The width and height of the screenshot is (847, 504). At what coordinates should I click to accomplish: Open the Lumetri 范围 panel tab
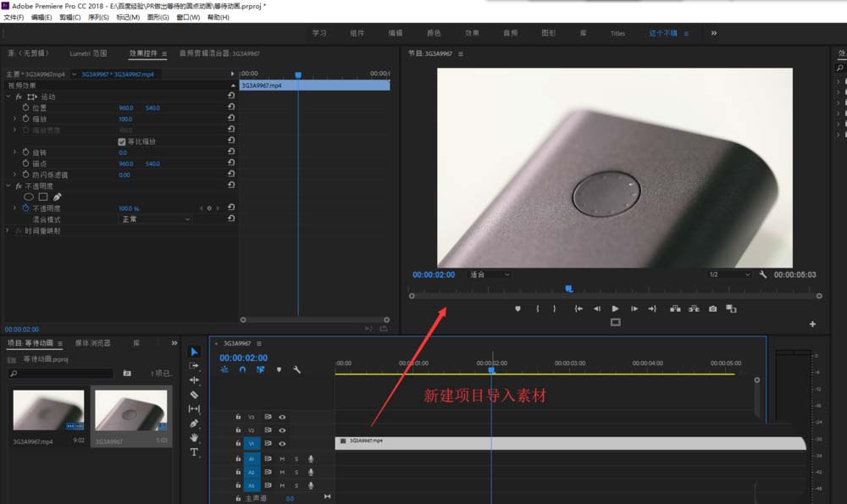click(88, 53)
